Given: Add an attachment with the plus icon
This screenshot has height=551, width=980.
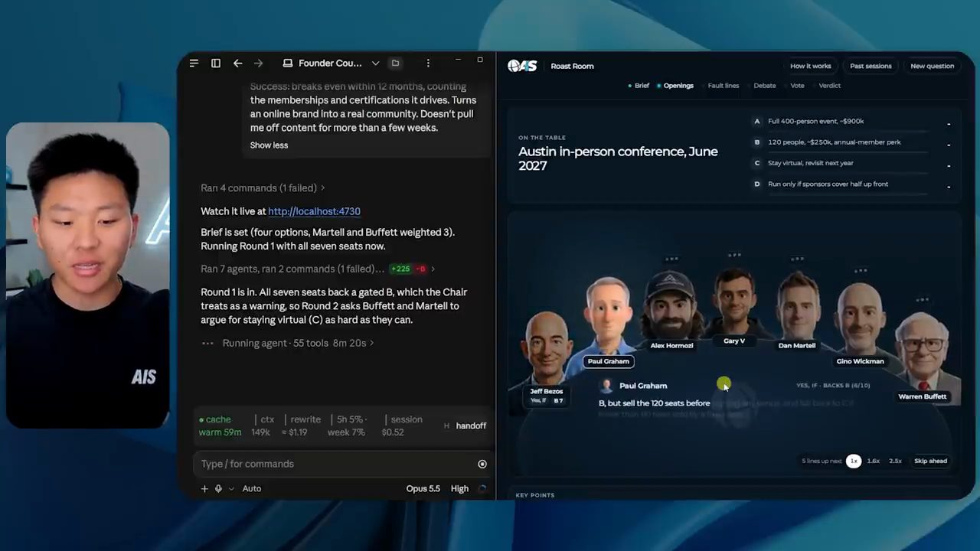Looking at the screenshot, I should 204,488.
